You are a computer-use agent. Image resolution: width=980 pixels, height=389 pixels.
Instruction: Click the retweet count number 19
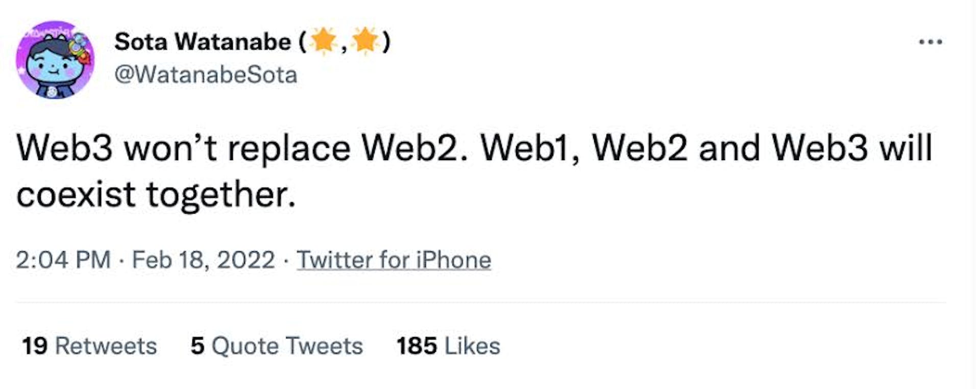tap(35, 346)
